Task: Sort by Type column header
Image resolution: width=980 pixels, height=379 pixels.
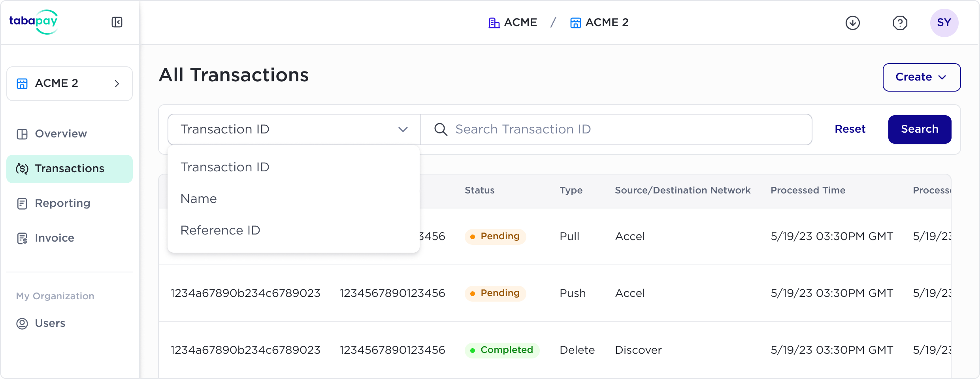Action: click(x=571, y=190)
